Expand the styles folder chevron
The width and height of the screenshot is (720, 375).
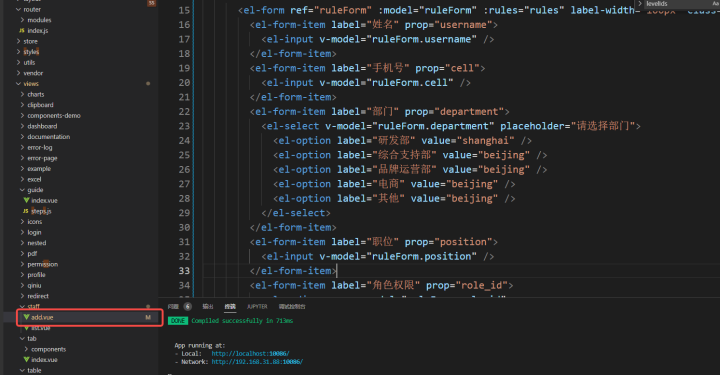coord(18,52)
